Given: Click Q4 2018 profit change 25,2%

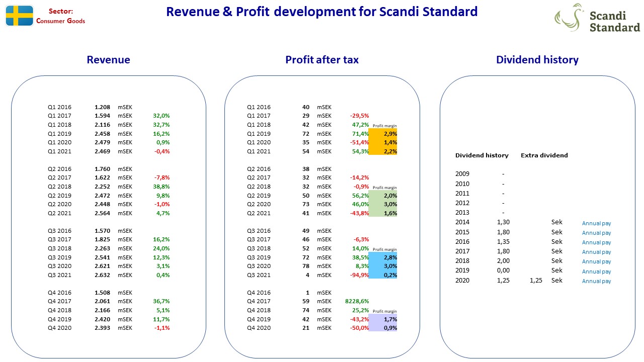Looking at the screenshot, I should tap(360, 310).
